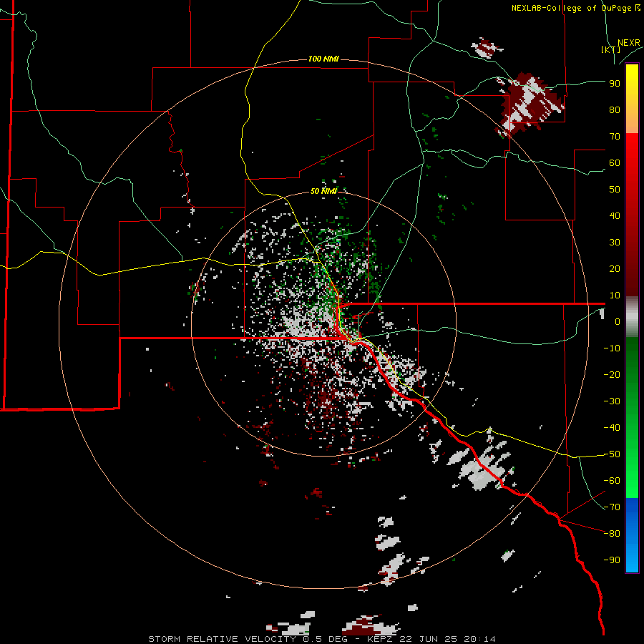644x644 pixels.
Task: Click the -20 value on the velocity scale
Action: click(612, 375)
